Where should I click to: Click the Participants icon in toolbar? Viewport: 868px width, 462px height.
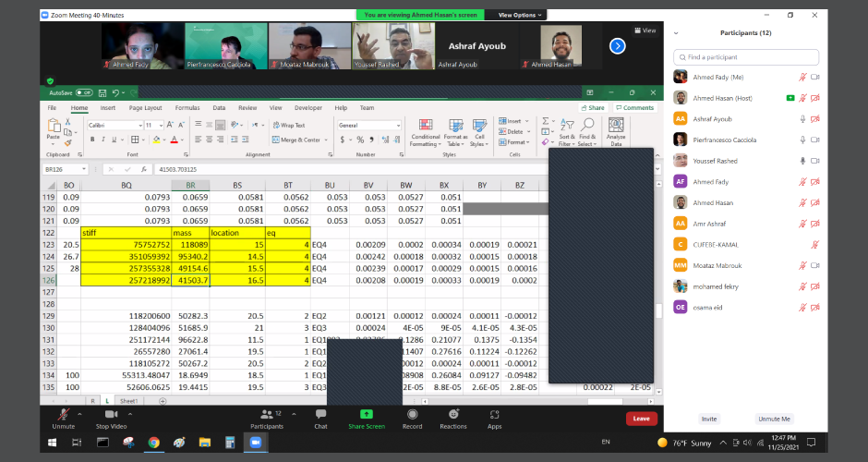click(265, 416)
